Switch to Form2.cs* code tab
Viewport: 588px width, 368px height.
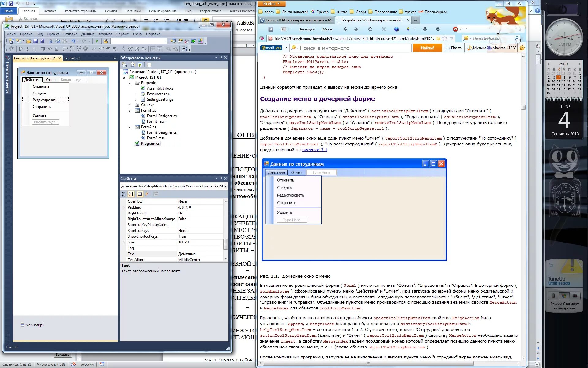point(72,58)
